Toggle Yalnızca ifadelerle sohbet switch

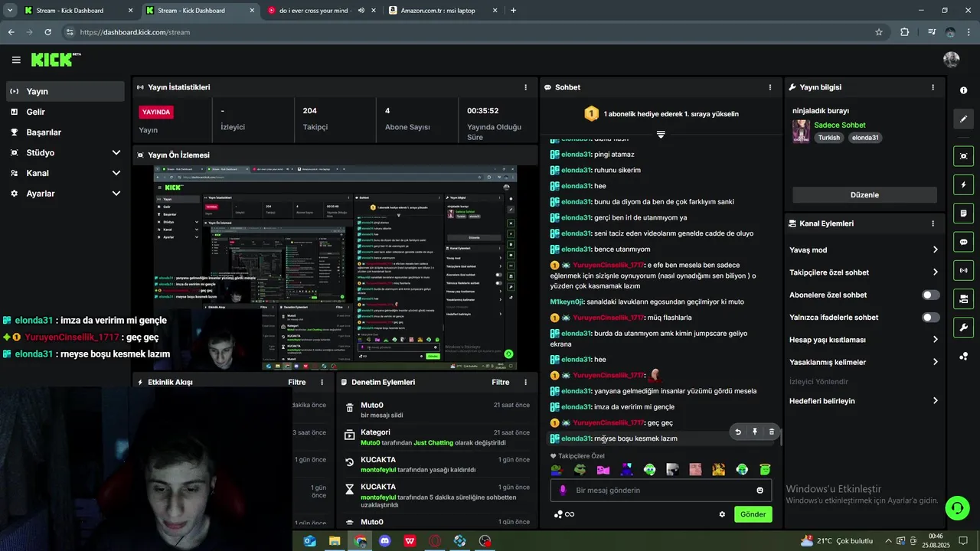931,317
